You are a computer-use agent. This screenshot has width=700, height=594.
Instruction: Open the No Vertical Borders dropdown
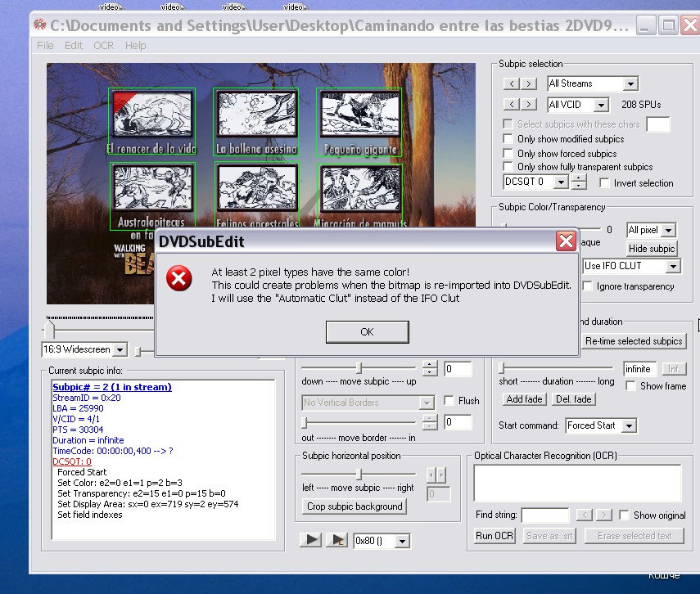pyautogui.click(x=427, y=403)
